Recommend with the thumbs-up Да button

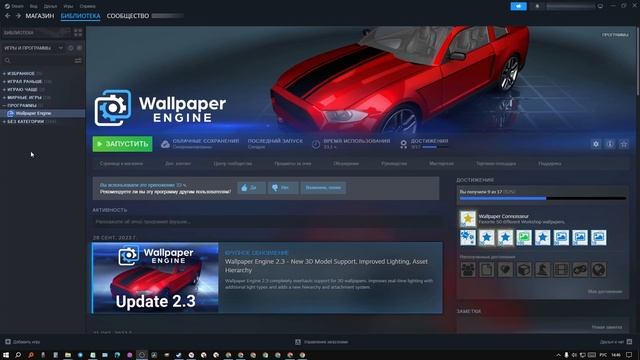click(x=251, y=188)
